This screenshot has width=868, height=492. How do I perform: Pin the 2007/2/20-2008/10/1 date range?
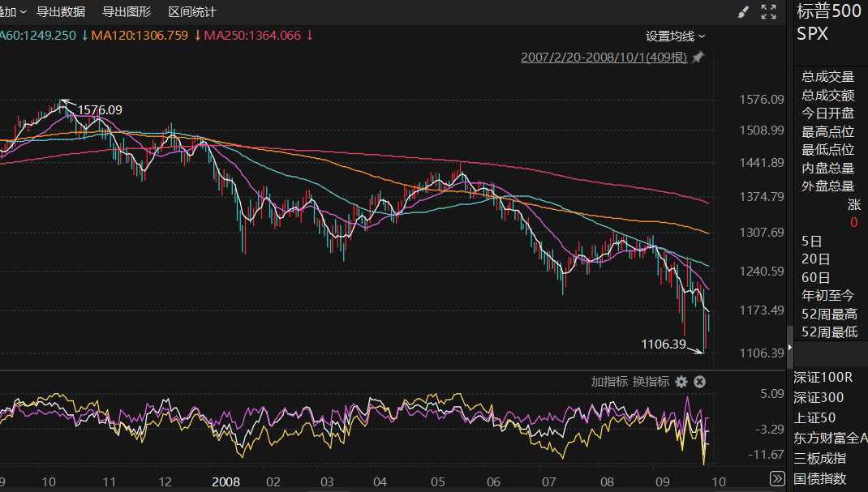[x=698, y=57]
